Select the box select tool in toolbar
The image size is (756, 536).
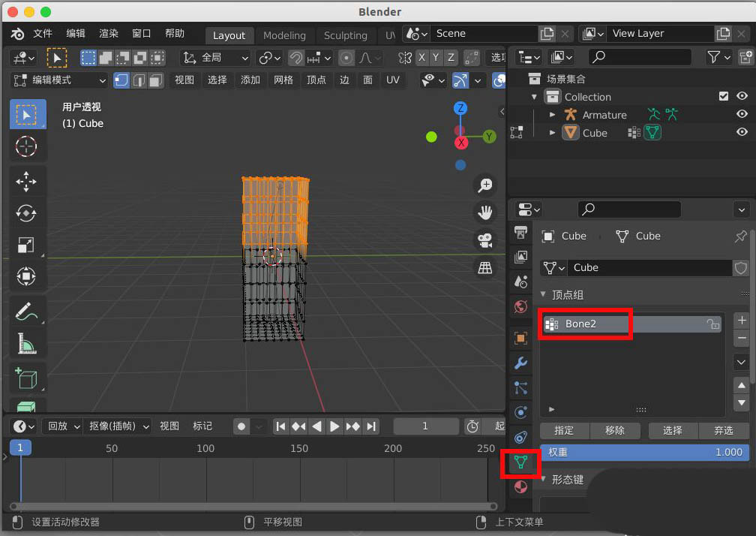(x=28, y=114)
